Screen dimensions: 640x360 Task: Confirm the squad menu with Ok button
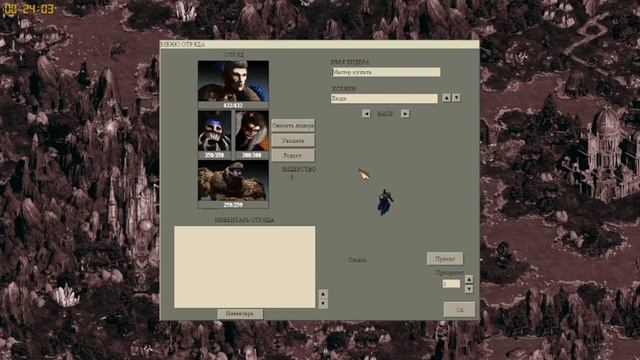point(460,309)
